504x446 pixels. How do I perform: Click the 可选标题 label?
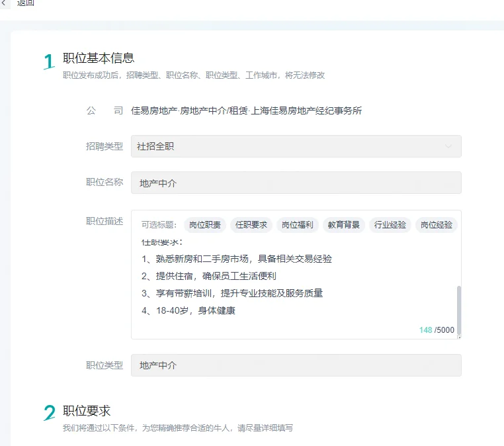(159, 225)
